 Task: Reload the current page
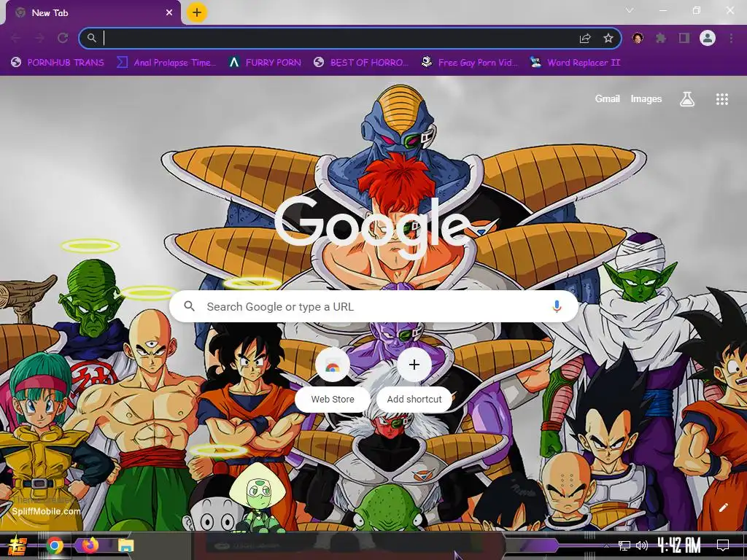(63, 38)
